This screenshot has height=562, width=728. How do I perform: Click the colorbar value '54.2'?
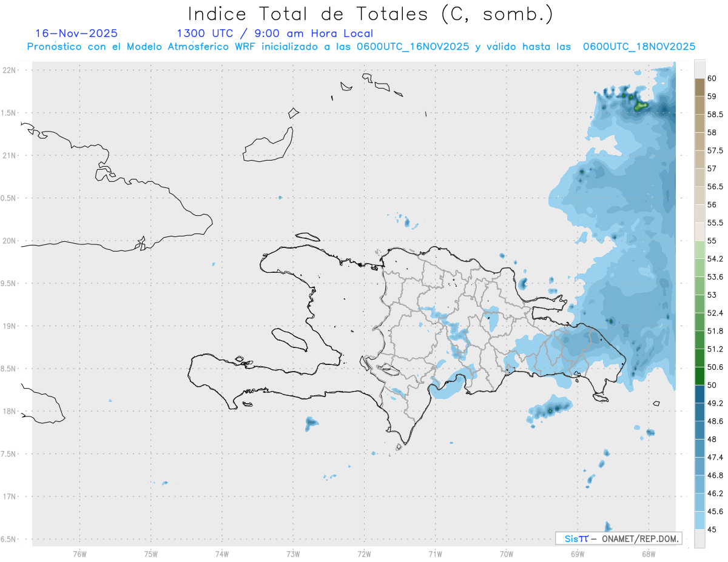pyautogui.click(x=715, y=259)
